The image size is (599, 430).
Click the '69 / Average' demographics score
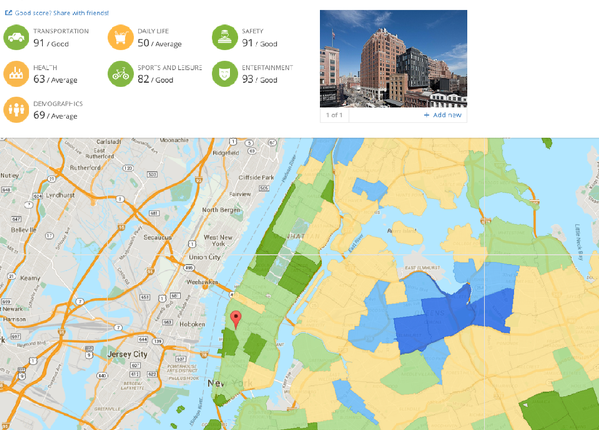pos(55,115)
